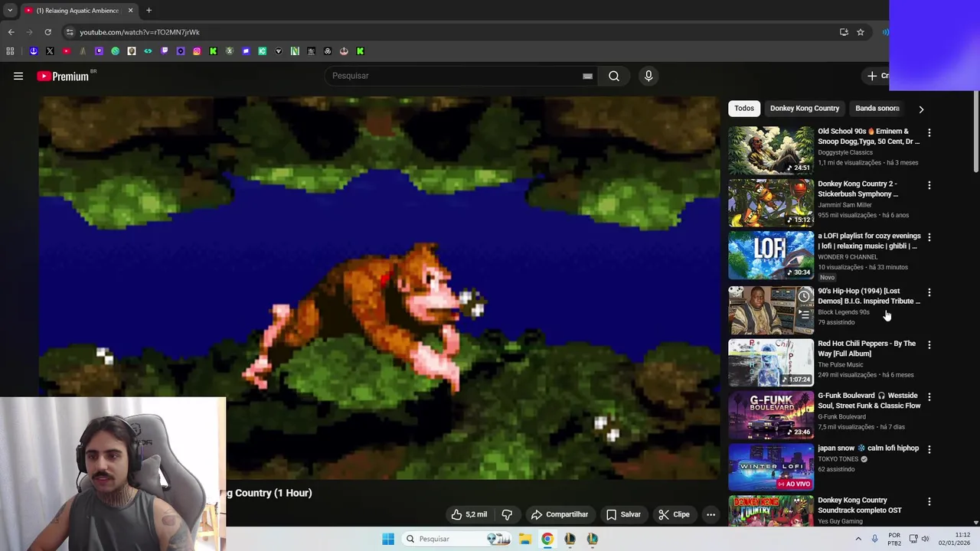The height and width of the screenshot is (551, 980).
Task: Start voice search with the microphone icon
Action: point(648,76)
